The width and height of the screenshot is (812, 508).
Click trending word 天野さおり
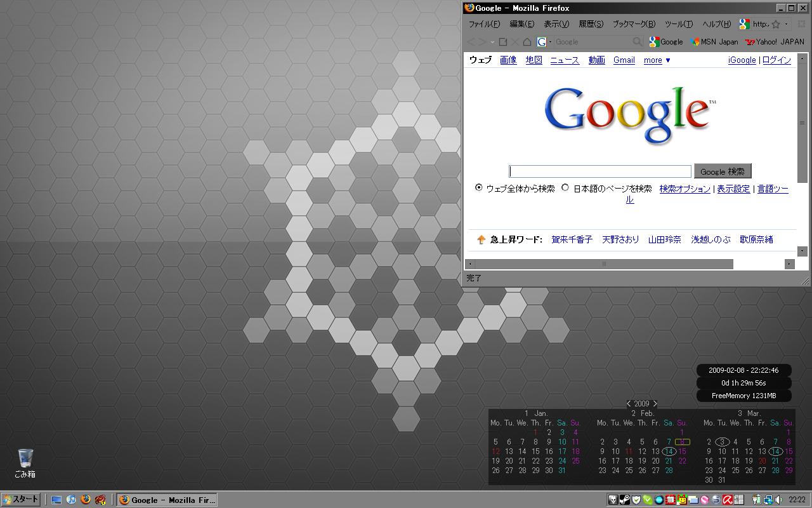(x=620, y=240)
